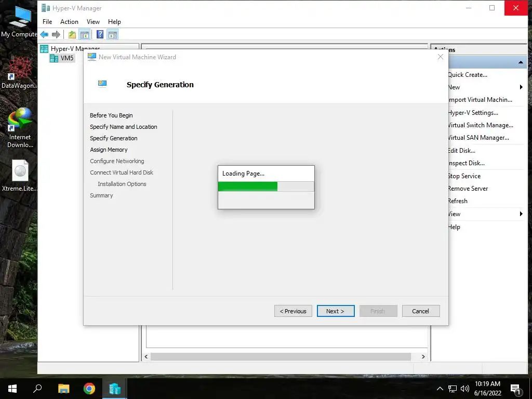Click the Hyper-V Manager taskbar icon

click(115, 389)
